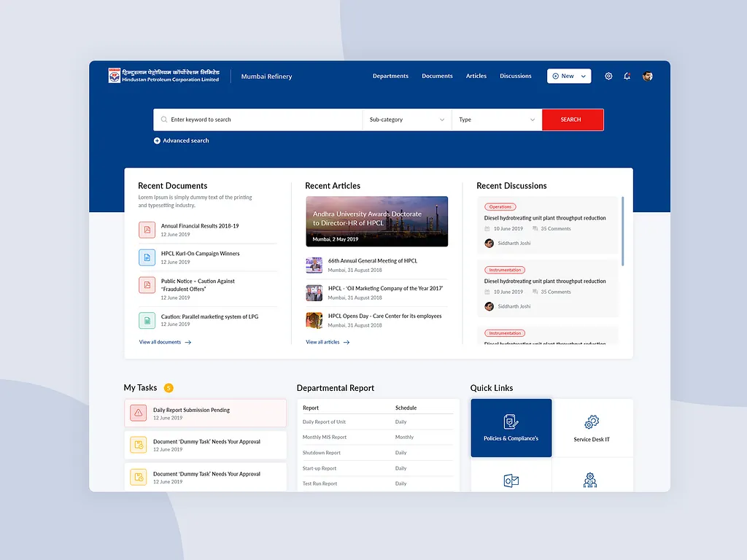Click document icon for HPCL Kurl-On Campaign Winners
This screenshot has width=747, height=560.
click(x=147, y=257)
